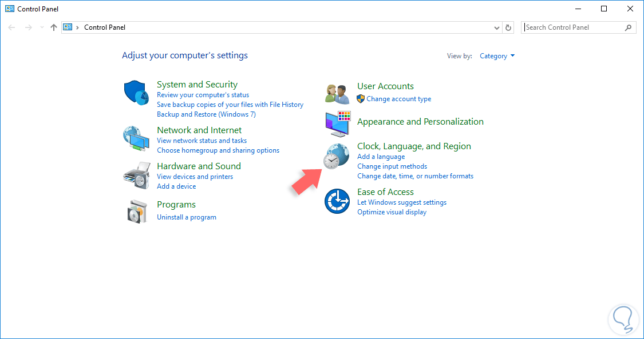
Task: Close the Control Panel window
Action: [630, 9]
